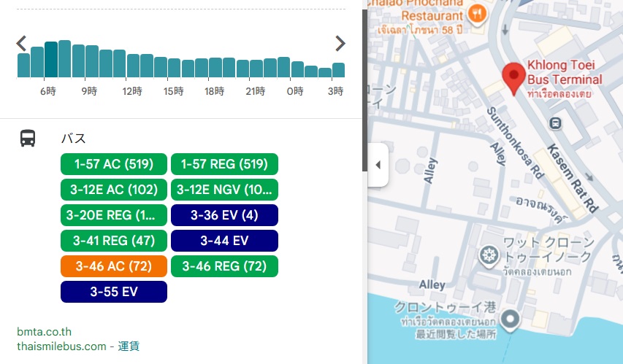Select the 3-55 EV route chip

tap(113, 292)
